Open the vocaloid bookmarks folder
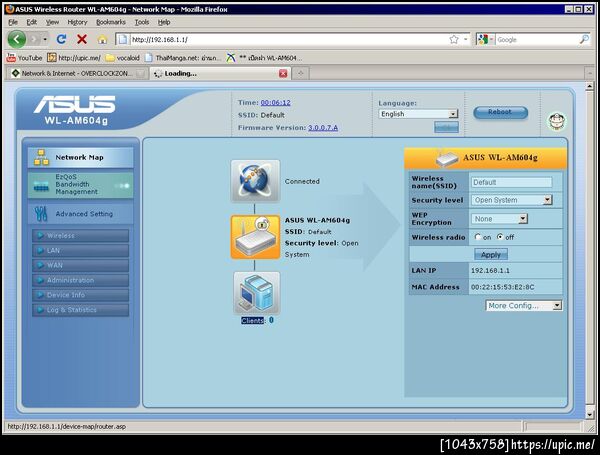This screenshot has width=600, height=455. [122, 58]
